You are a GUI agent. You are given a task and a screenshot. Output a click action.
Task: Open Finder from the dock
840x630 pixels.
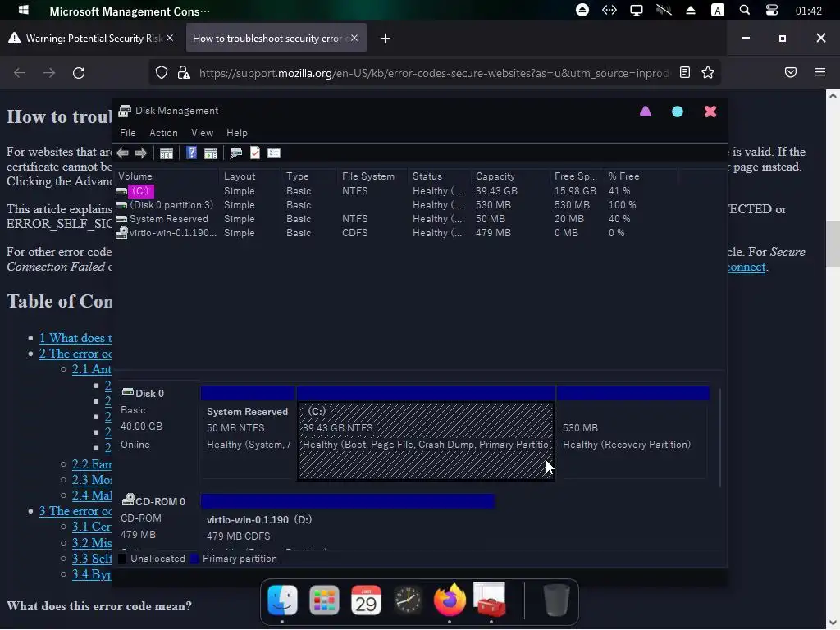coord(282,600)
